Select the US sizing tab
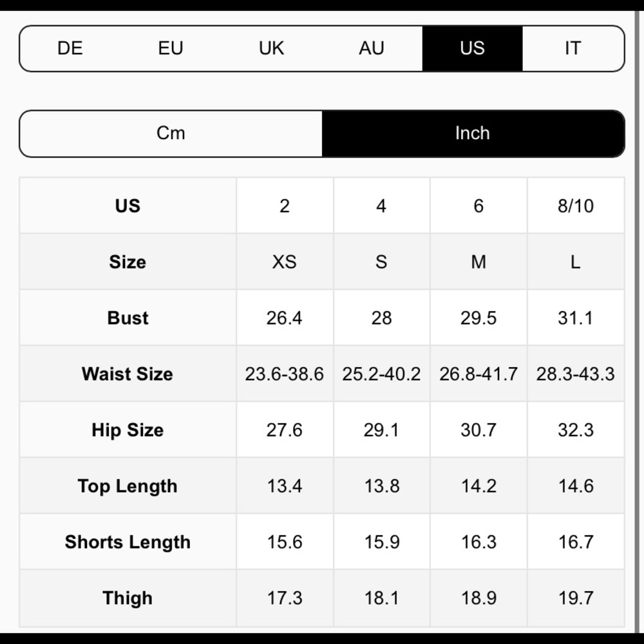Image resolution: width=644 pixels, height=644 pixels. [472, 48]
